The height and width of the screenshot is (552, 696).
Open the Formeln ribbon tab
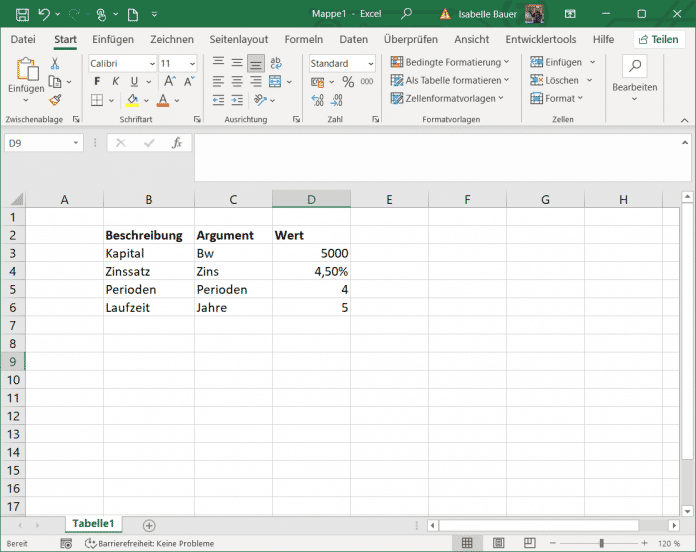304,39
